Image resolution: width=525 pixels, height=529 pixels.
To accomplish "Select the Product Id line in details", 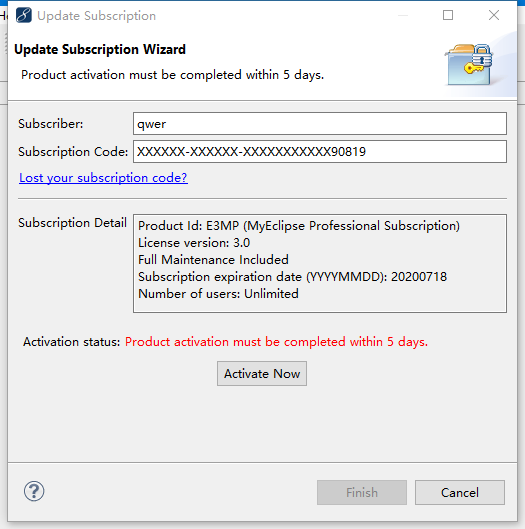I will [299, 226].
